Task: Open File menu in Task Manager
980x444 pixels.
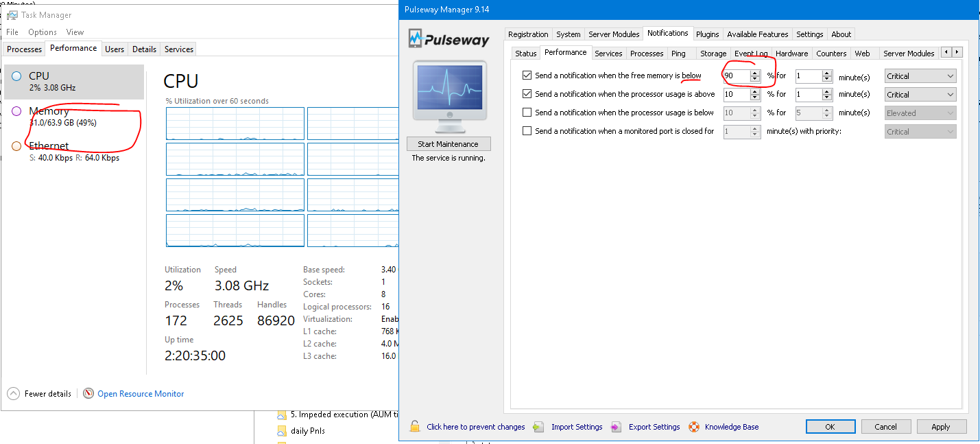Action: point(12,32)
